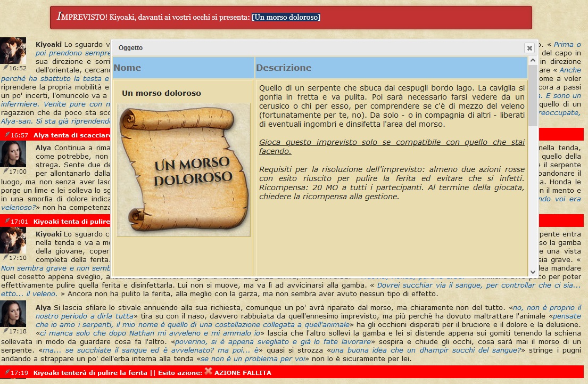Open Kiyoaki's avatar above the 17:10 timestamp
The height and width of the screenshot is (384, 588).
click(13, 240)
